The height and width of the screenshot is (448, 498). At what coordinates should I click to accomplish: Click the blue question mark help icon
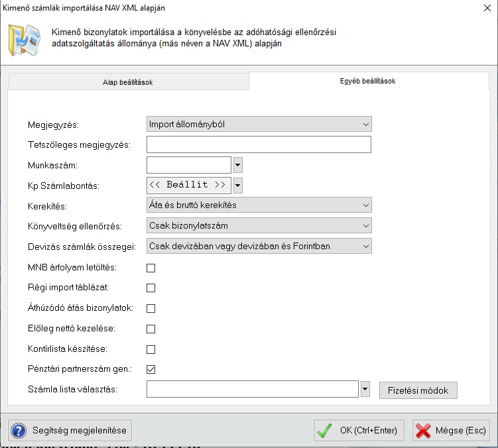(19, 431)
